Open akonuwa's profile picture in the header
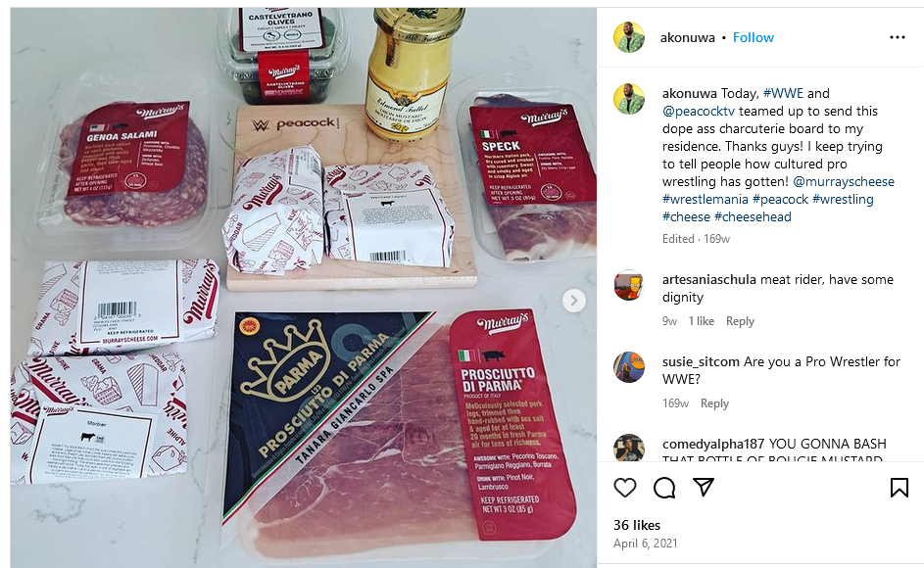This screenshot has width=924, height=568. (x=629, y=37)
